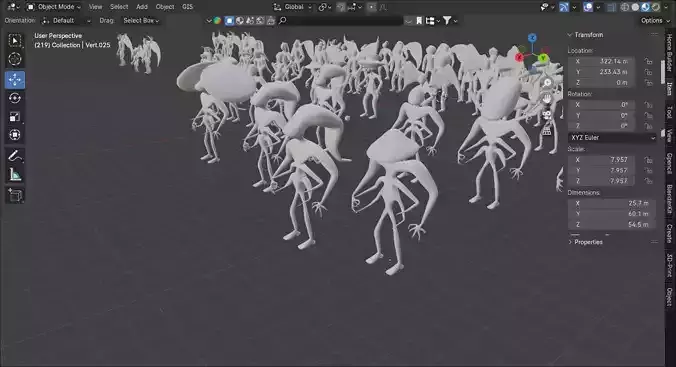Toggle viewport overlays display
This screenshot has height=367, width=676.
pyautogui.click(x=588, y=7)
